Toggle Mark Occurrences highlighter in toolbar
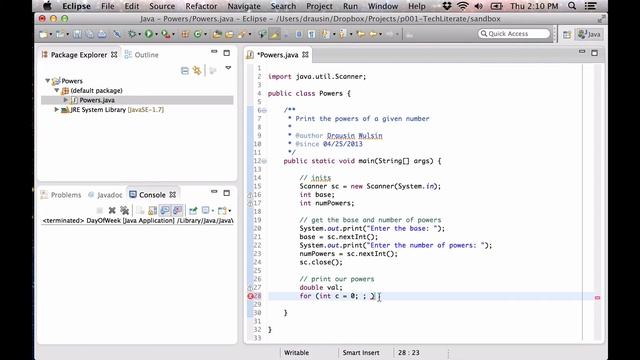640x360 pixels. (x=274, y=34)
